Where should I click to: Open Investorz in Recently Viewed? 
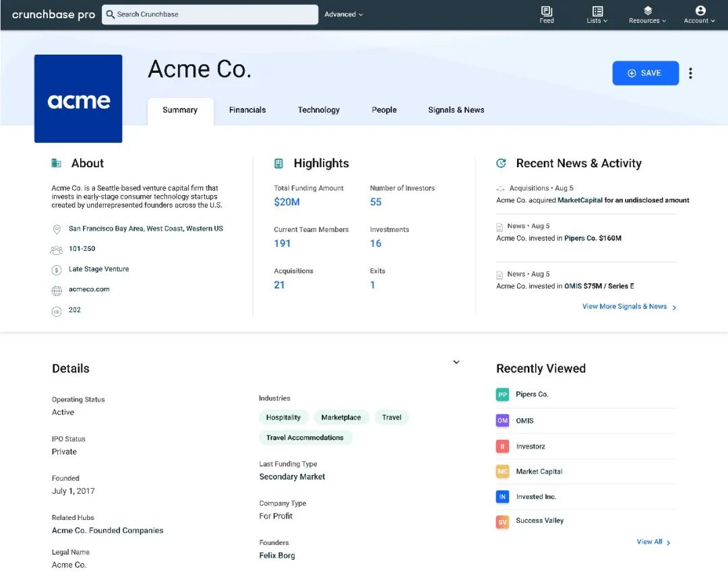(x=530, y=446)
